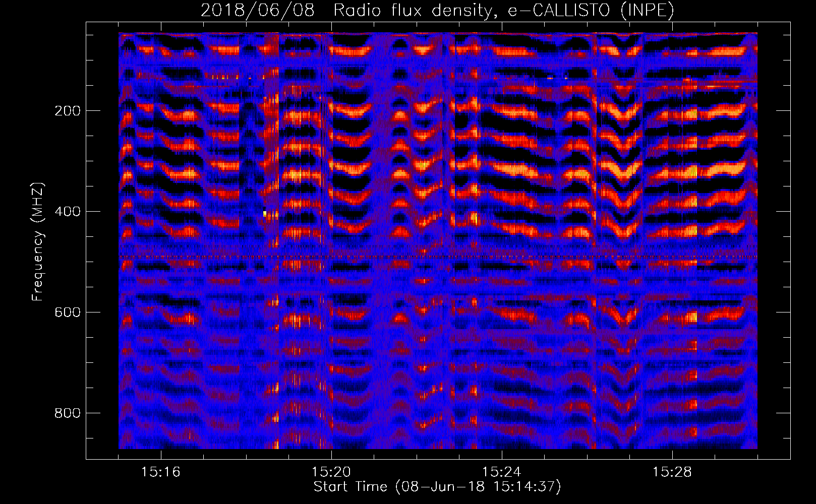
Task: Click the 'Frequency (MHZ)' axis label
Action: tap(37, 242)
